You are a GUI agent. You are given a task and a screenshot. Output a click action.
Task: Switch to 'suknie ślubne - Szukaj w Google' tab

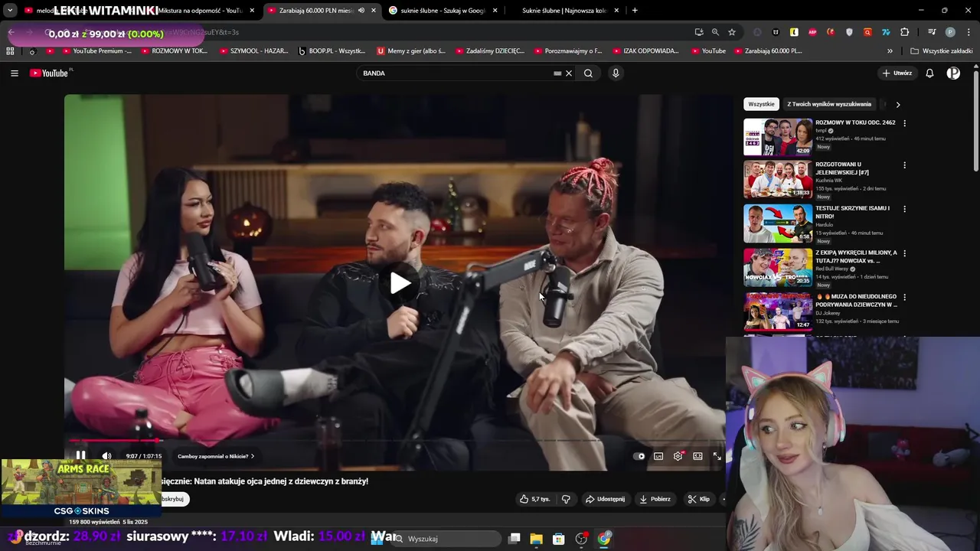pos(443,11)
